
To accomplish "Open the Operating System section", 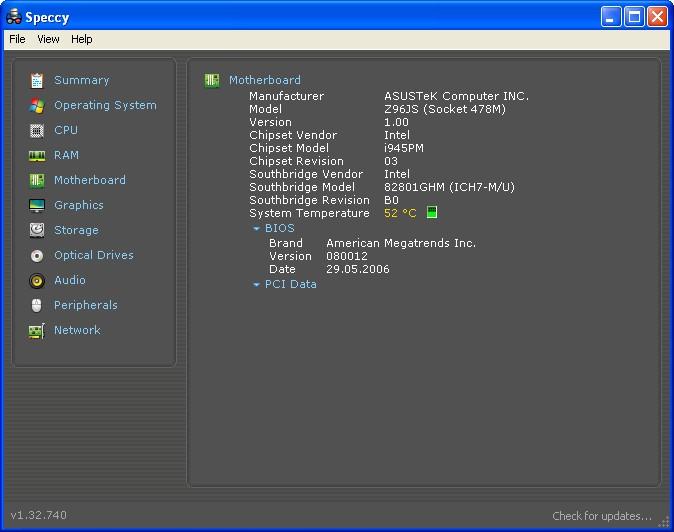I will (x=105, y=105).
